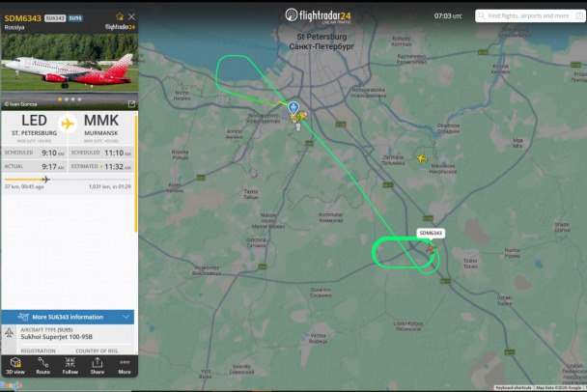Click the blue LED airport pin
The height and width of the screenshot is (392, 587).
293,108
